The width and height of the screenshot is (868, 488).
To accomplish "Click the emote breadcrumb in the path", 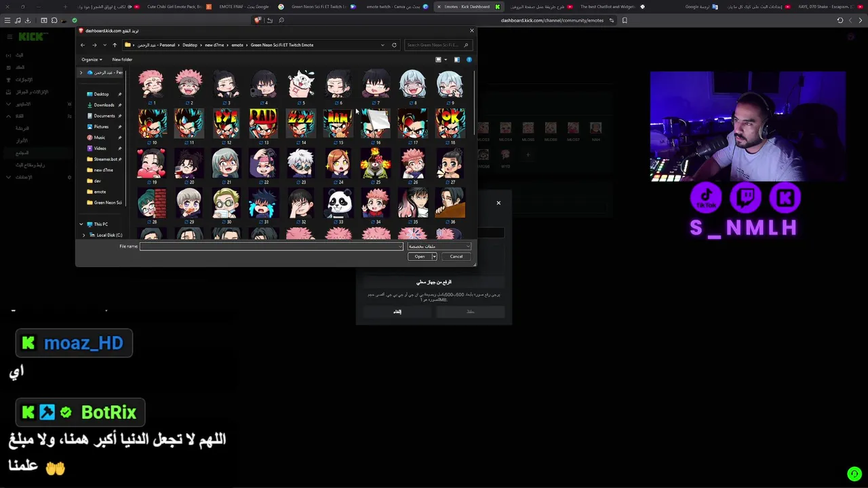I will tap(237, 45).
